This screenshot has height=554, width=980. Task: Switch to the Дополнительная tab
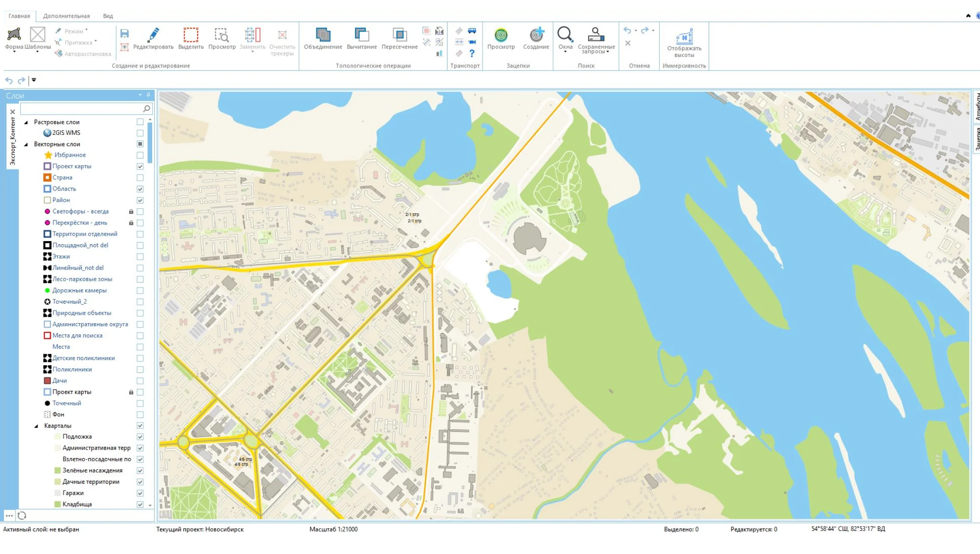(x=67, y=16)
